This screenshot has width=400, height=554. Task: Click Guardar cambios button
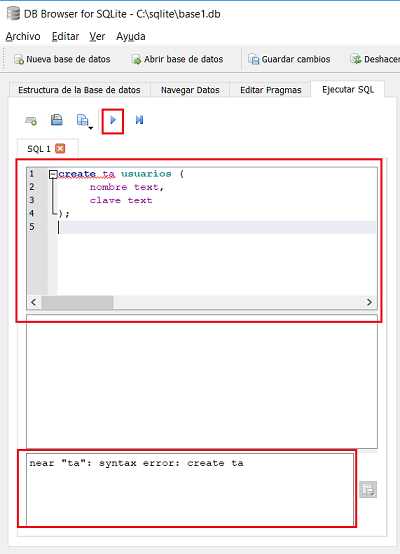point(289,59)
